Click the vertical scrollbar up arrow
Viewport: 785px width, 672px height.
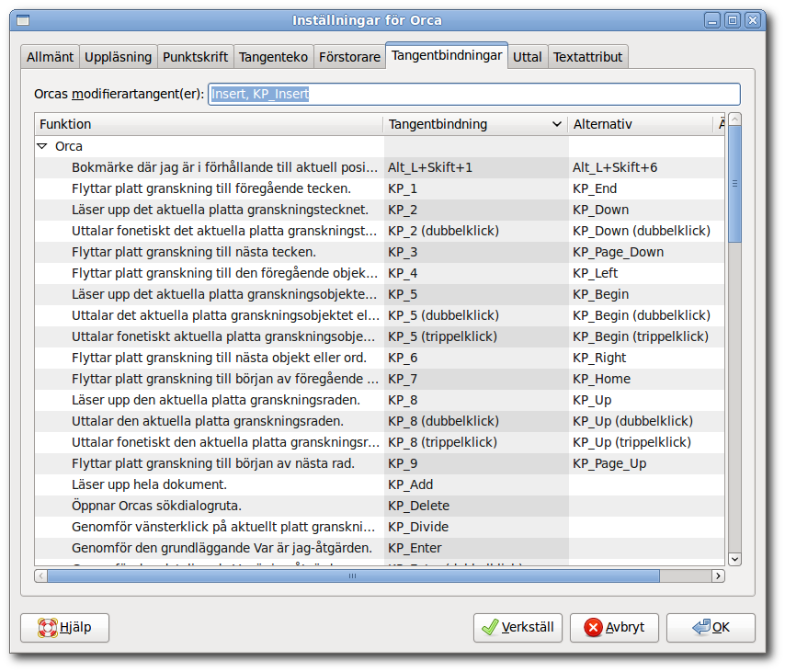point(734,120)
